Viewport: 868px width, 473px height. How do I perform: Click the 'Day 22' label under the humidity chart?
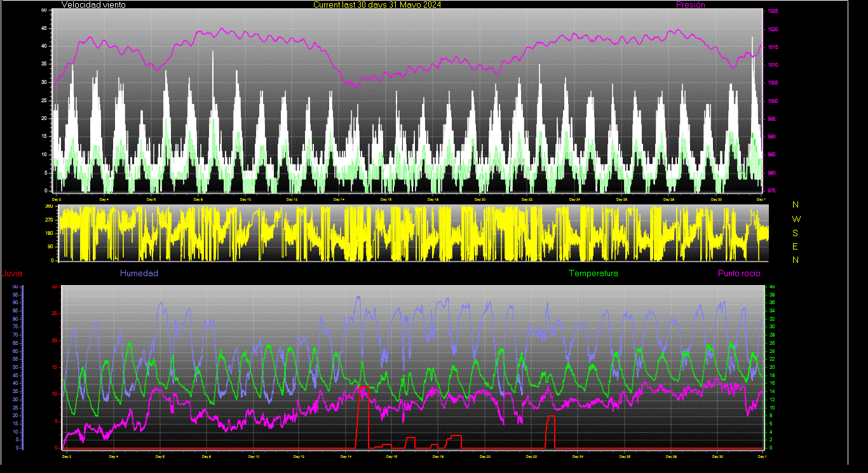point(532,456)
